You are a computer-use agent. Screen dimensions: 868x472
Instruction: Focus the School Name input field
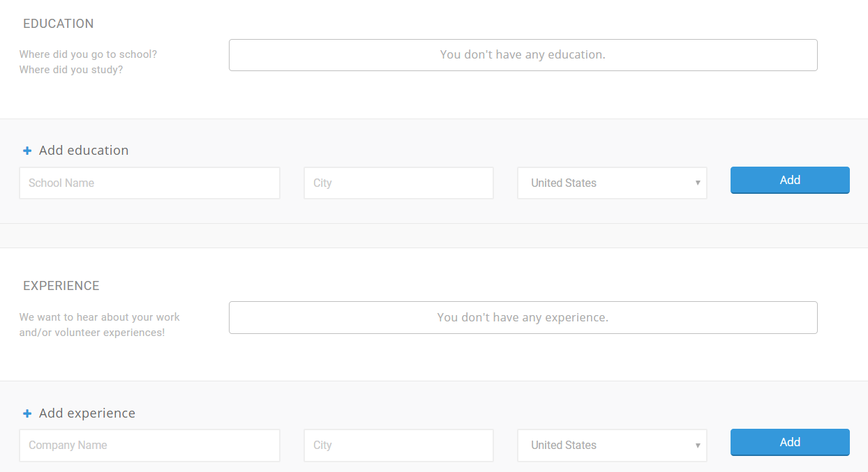(149, 183)
